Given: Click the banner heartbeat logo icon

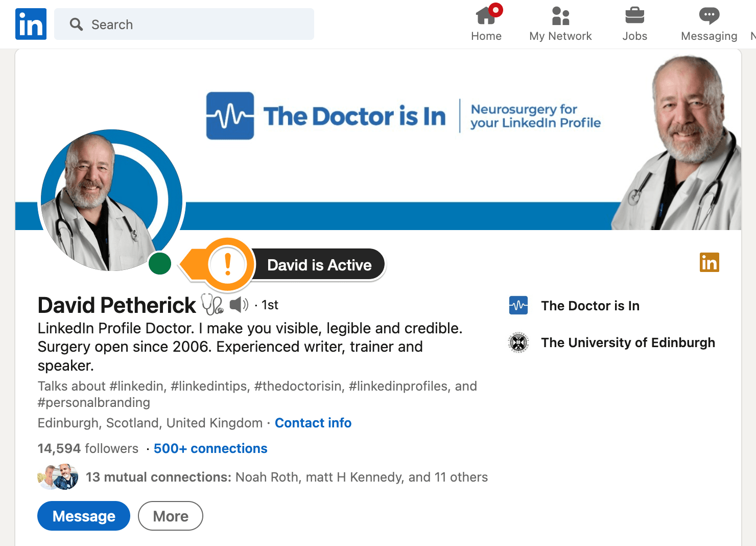Looking at the screenshot, I should [x=230, y=116].
